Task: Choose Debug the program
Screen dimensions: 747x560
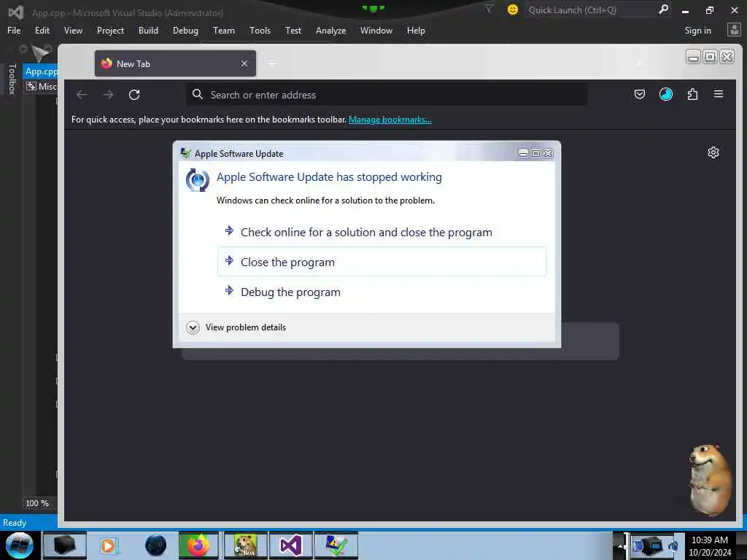Action: (x=382, y=292)
